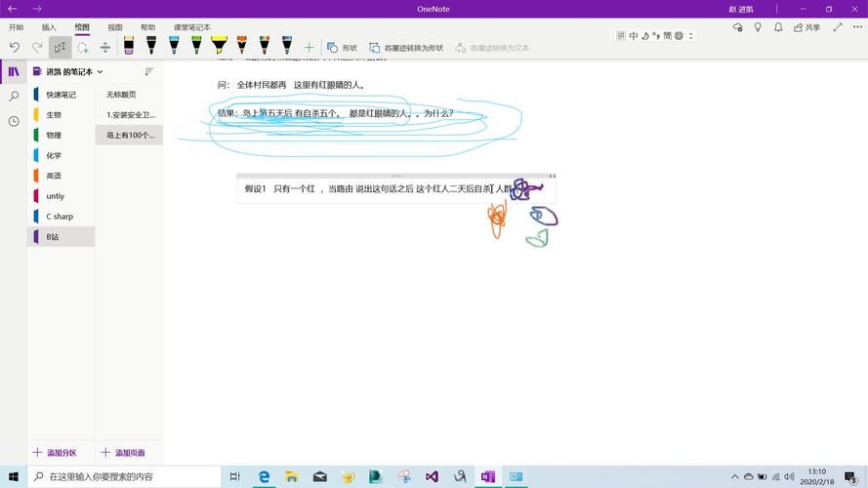Click the back navigation arrow

click(x=12, y=9)
